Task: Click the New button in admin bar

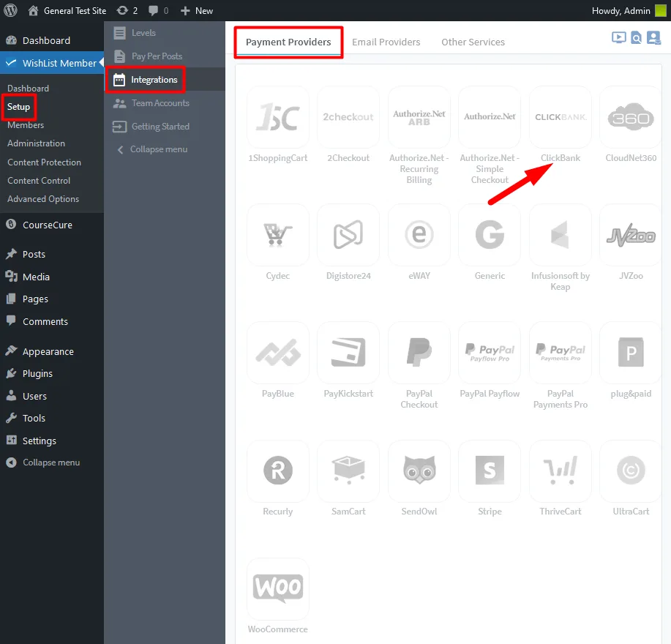Action: [196, 10]
